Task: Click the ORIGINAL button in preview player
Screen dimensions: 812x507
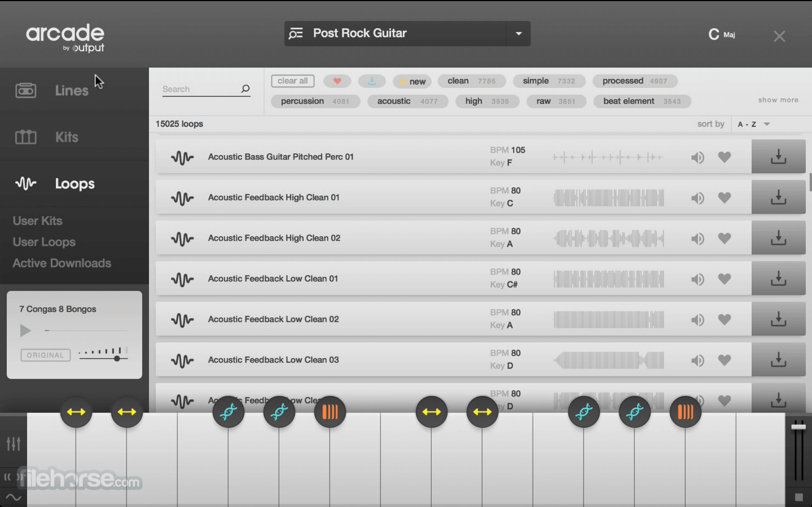Action: pyautogui.click(x=46, y=355)
